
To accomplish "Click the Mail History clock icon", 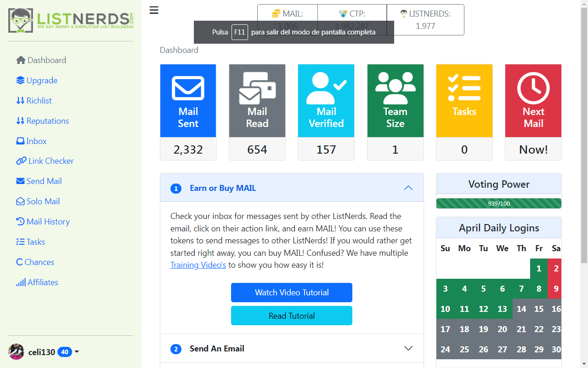I will [x=20, y=222].
